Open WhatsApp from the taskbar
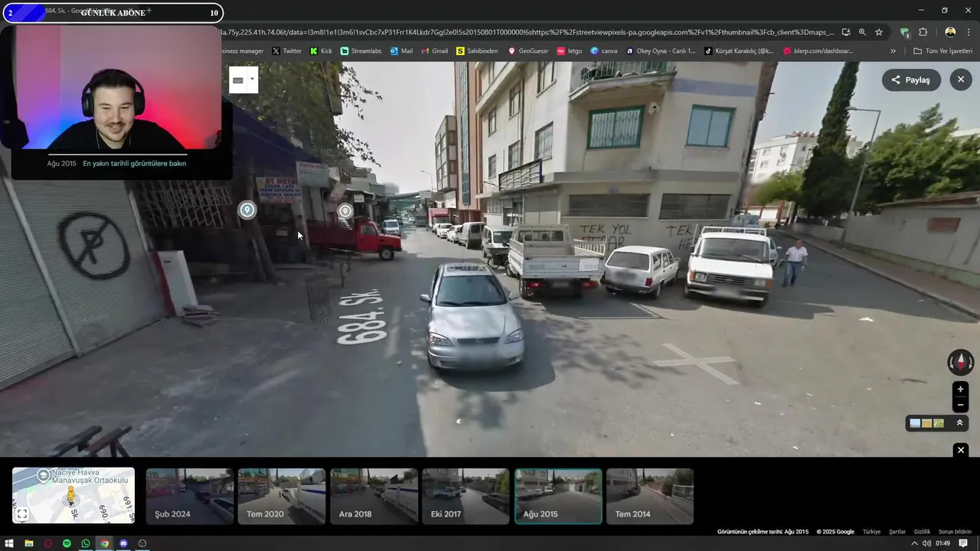Image resolution: width=980 pixels, height=551 pixels. click(86, 543)
